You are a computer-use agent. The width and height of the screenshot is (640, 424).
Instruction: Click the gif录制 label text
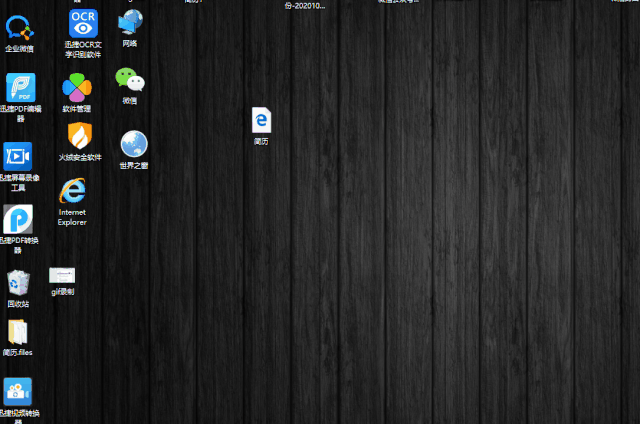(x=62, y=291)
